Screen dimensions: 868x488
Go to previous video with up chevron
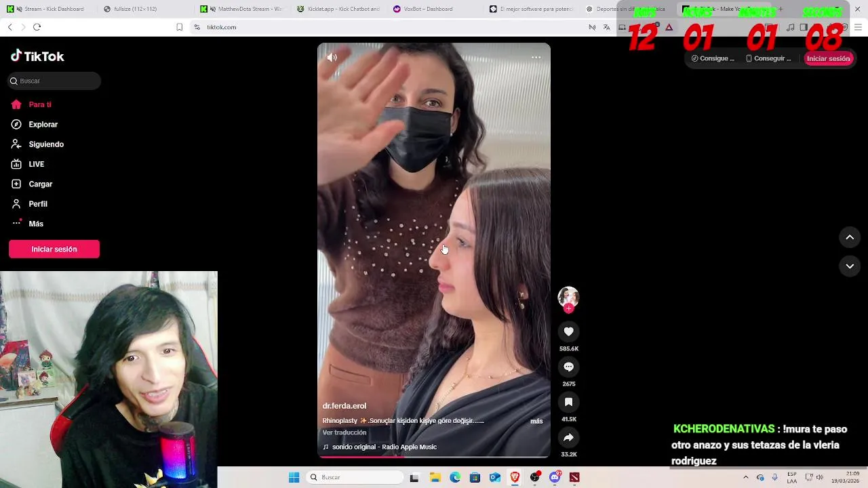pyautogui.click(x=850, y=237)
